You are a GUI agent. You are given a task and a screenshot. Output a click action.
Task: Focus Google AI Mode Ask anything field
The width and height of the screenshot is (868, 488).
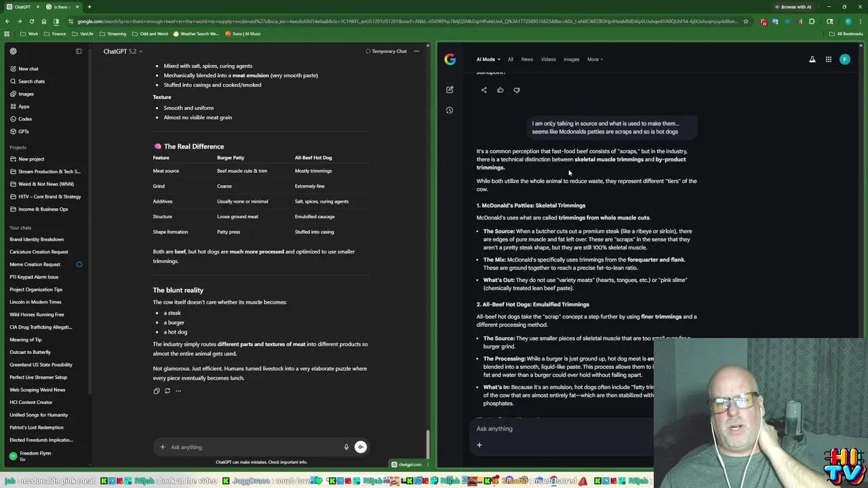tap(563, 428)
